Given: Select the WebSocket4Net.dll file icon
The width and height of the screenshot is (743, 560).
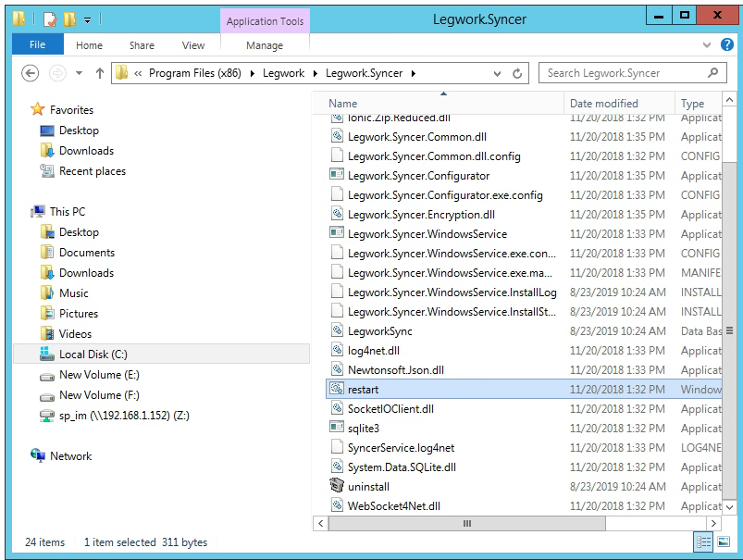Looking at the screenshot, I should (x=337, y=505).
